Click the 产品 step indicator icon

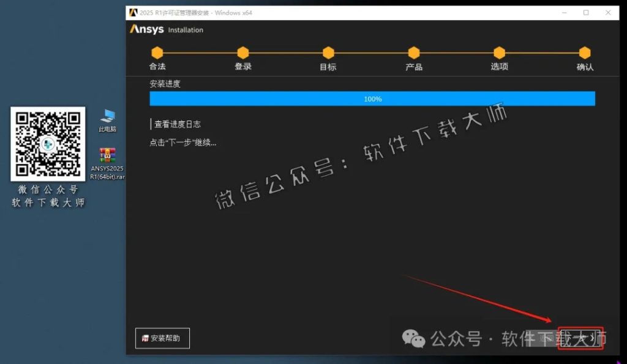coord(413,54)
